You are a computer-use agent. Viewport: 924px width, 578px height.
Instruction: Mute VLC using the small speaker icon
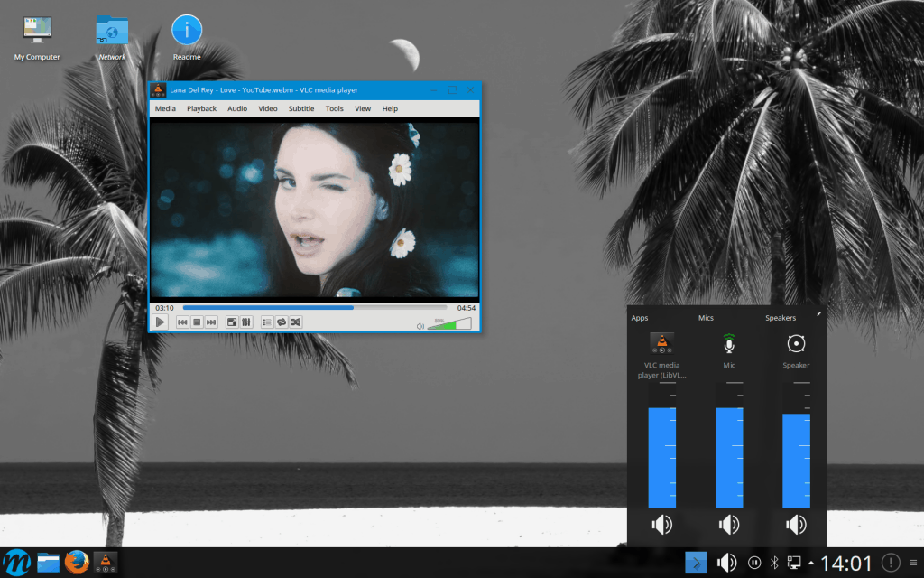point(420,326)
